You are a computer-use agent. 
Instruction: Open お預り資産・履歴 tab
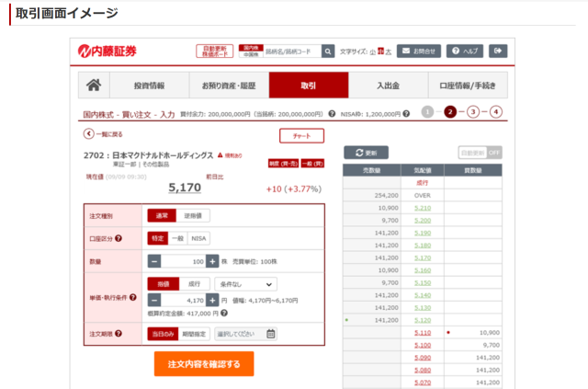point(229,86)
